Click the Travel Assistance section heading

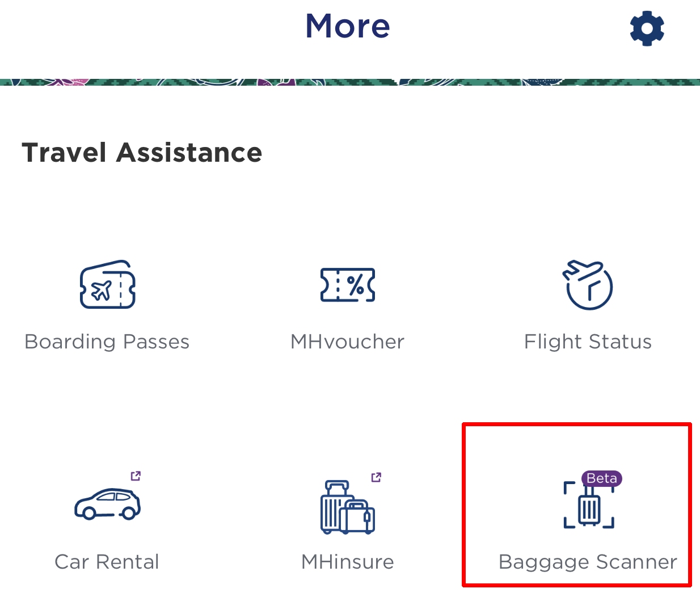click(x=142, y=153)
